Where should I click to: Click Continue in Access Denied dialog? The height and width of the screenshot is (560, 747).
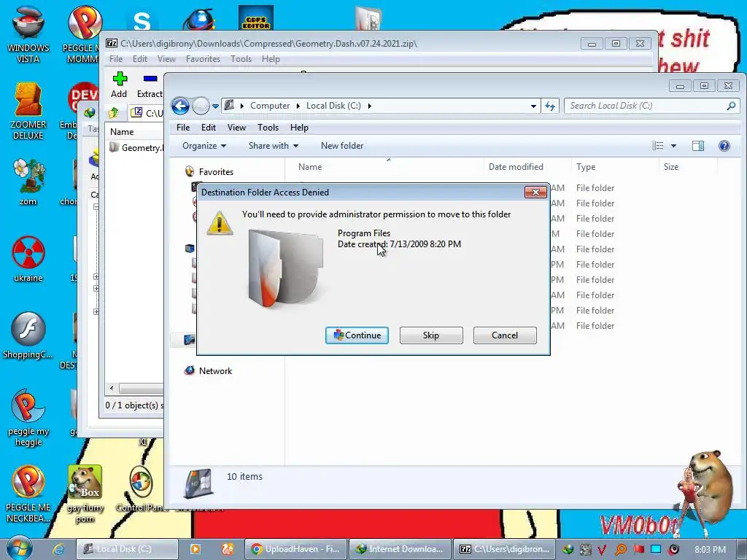357,335
